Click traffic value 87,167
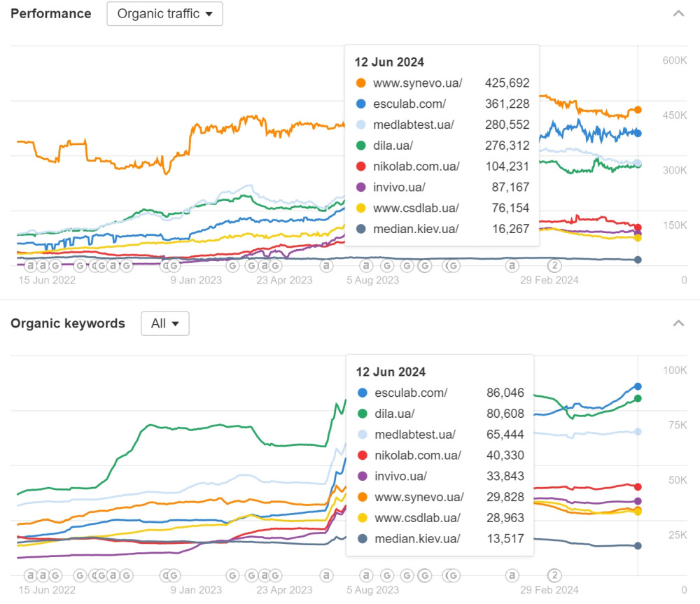The height and width of the screenshot is (604, 700). (x=510, y=187)
